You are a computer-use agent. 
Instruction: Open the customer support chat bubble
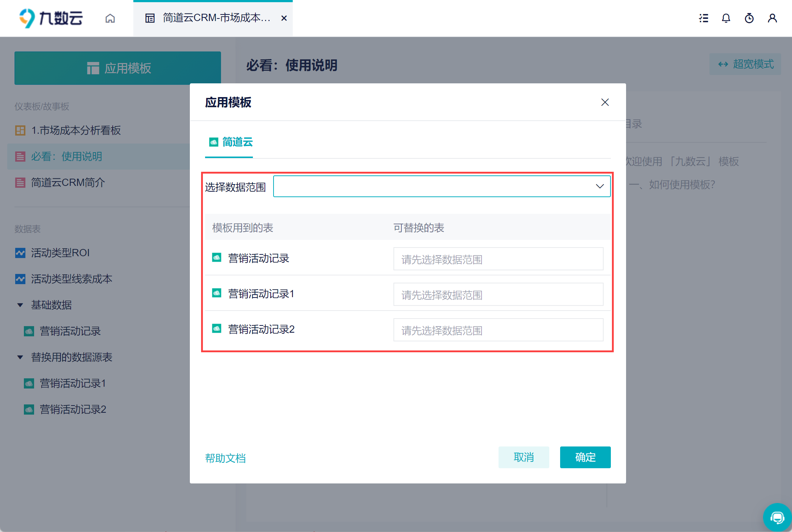coord(777,517)
